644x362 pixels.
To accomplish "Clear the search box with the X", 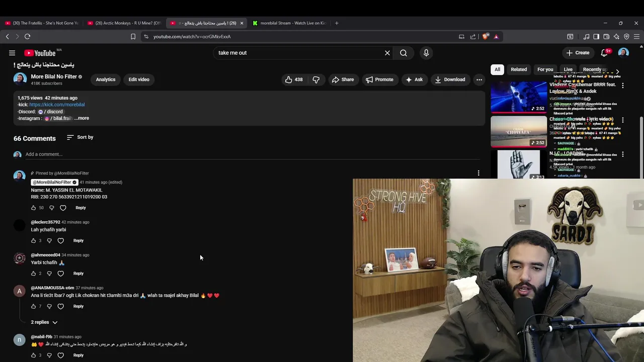I will [387, 53].
